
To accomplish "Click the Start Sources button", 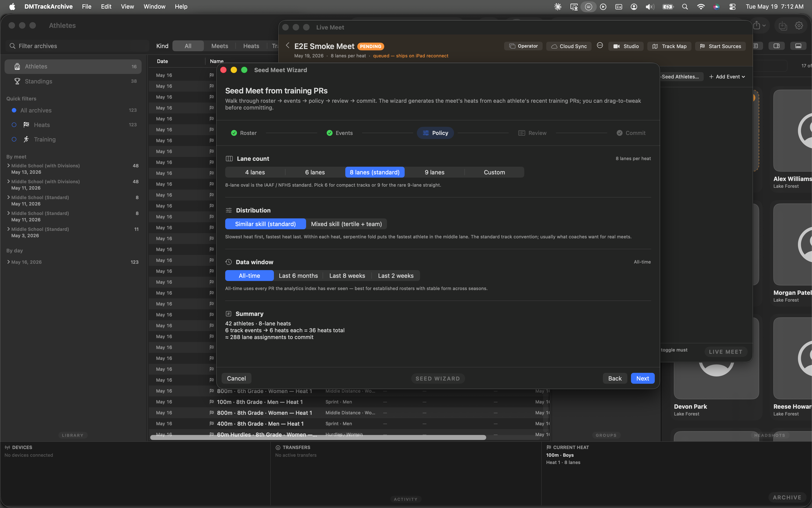I will (x=720, y=46).
